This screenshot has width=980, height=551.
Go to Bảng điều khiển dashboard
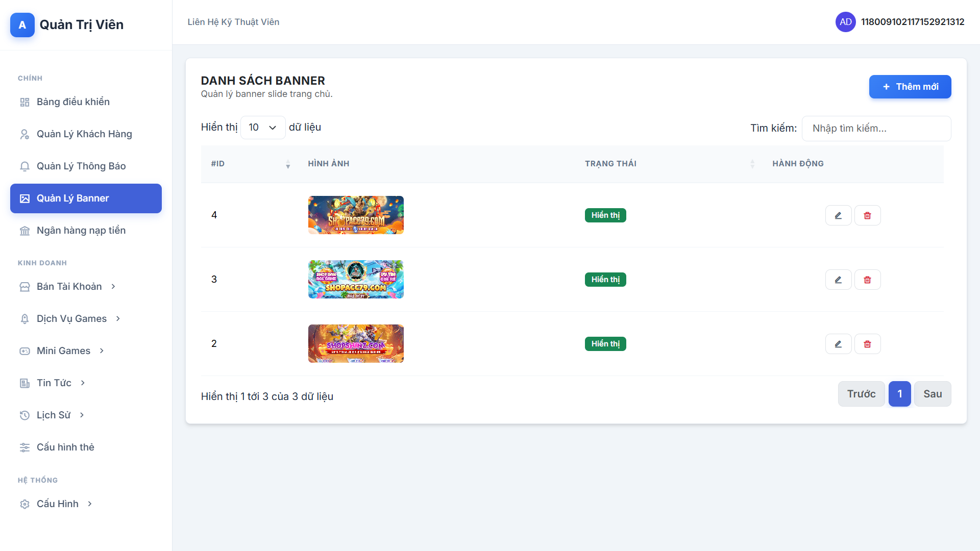tap(73, 102)
